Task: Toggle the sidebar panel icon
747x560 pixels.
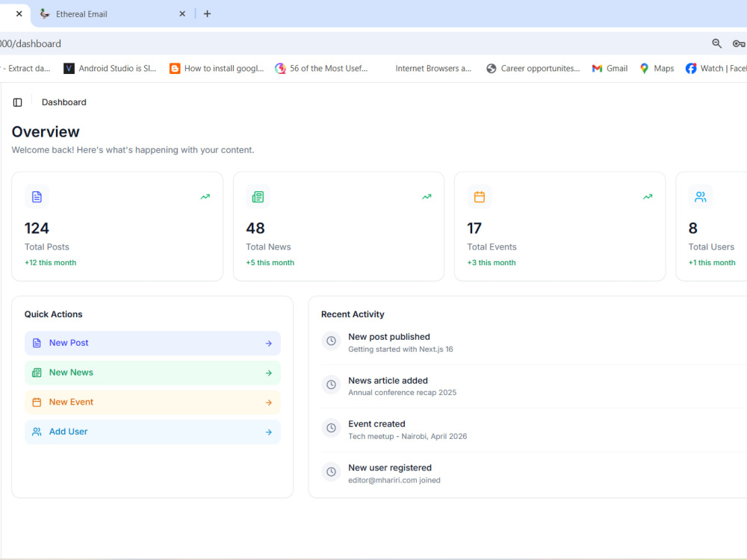Action: (x=18, y=102)
